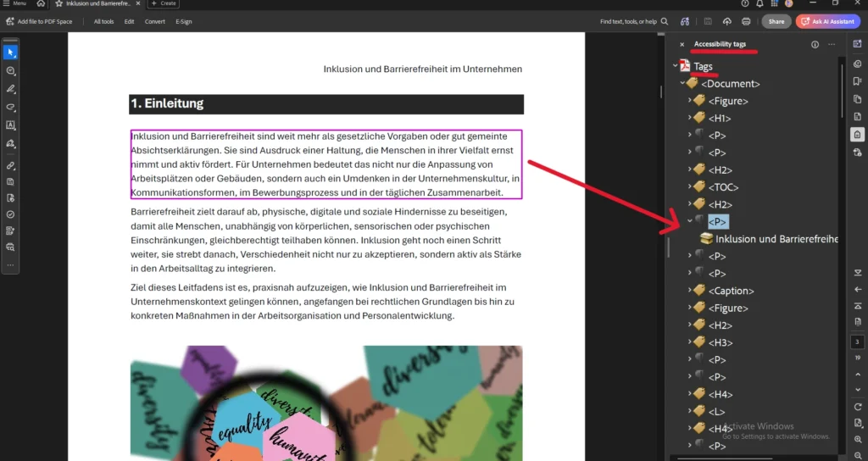Open the Home icon in title bar
This screenshot has height=461, width=868.
(41, 3)
